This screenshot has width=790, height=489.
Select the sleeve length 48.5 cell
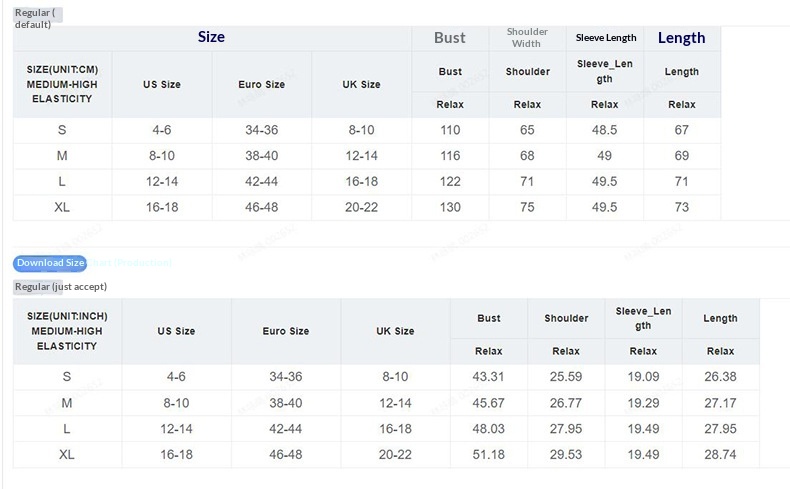pyautogui.click(x=605, y=131)
